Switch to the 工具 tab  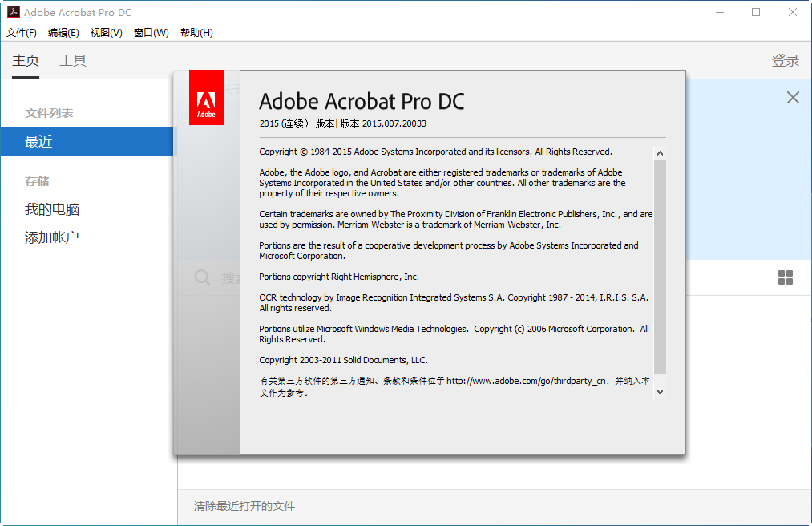tap(73, 61)
